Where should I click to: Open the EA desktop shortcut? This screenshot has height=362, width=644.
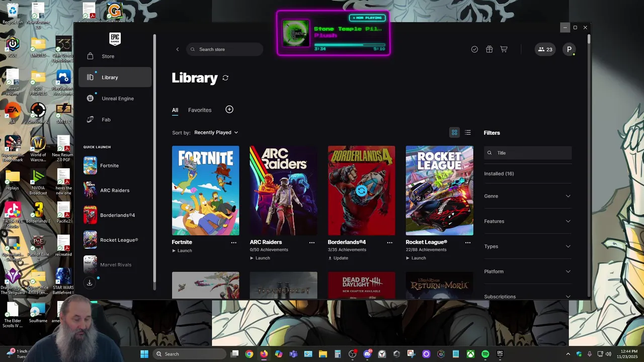pos(12,114)
